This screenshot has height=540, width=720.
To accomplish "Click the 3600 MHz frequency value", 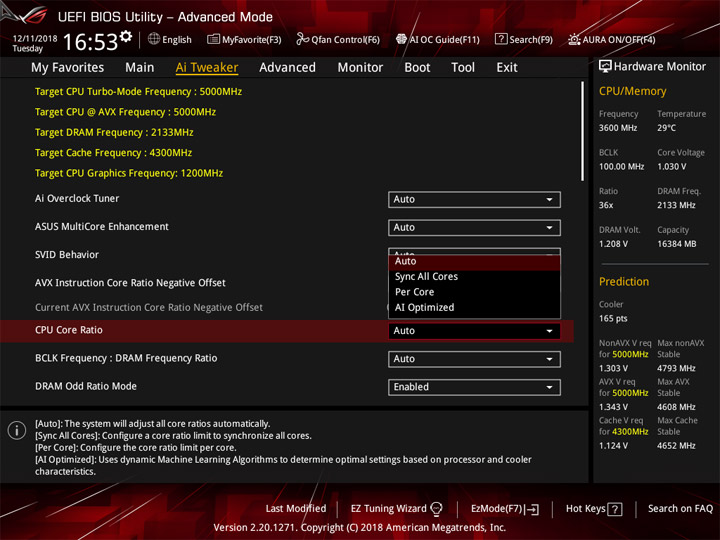I will point(618,128).
